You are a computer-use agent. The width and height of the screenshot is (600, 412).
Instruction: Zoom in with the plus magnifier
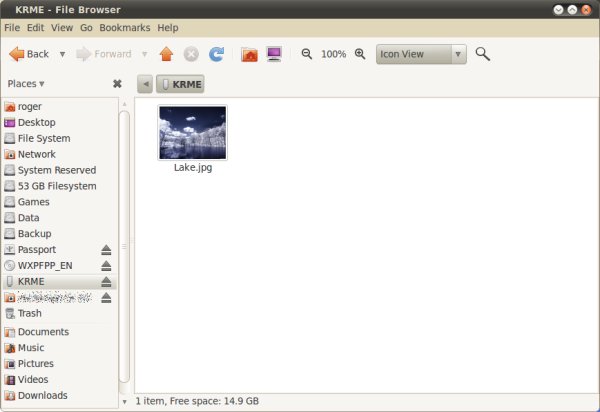pyautogui.click(x=360, y=54)
